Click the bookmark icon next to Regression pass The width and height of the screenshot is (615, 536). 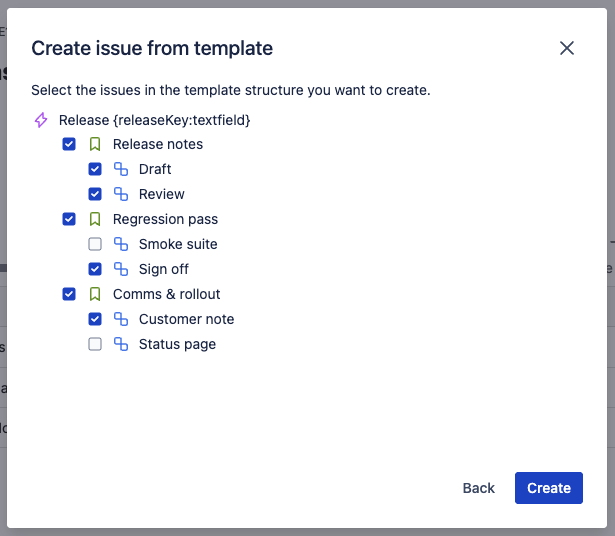[x=95, y=219]
